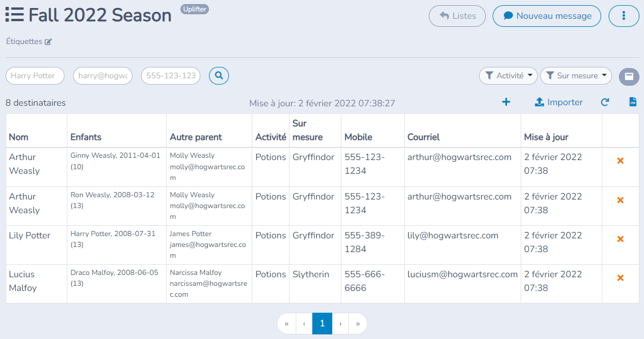This screenshot has width=644, height=339.
Task: Refresh the recipients list
Action: pos(605,102)
